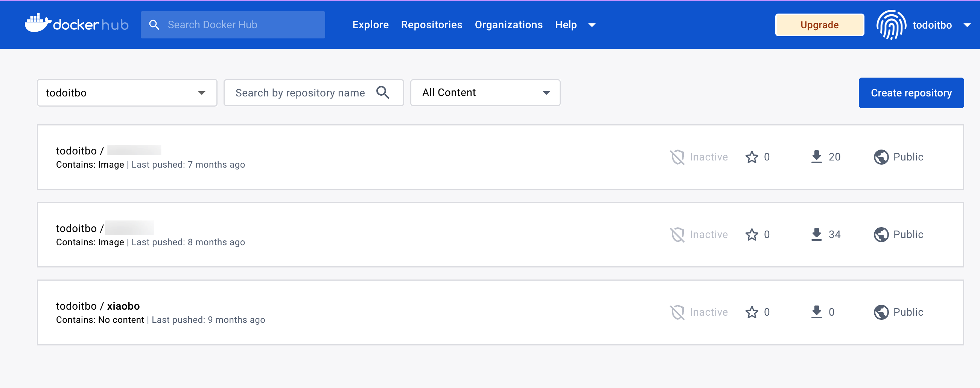Toggle the star on the second repository
This screenshot has width=980, height=388.
click(x=751, y=234)
